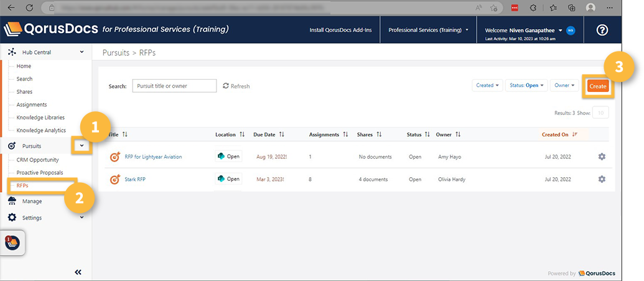The image size is (644, 281).
Task: Click Open location for Lightyear Aviation row
Action: pyautogui.click(x=229, y=156)
